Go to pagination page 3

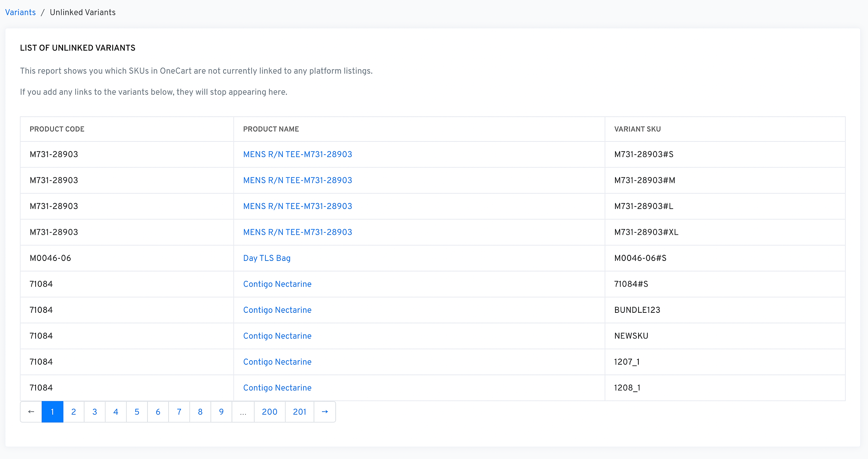pos(95,412)
